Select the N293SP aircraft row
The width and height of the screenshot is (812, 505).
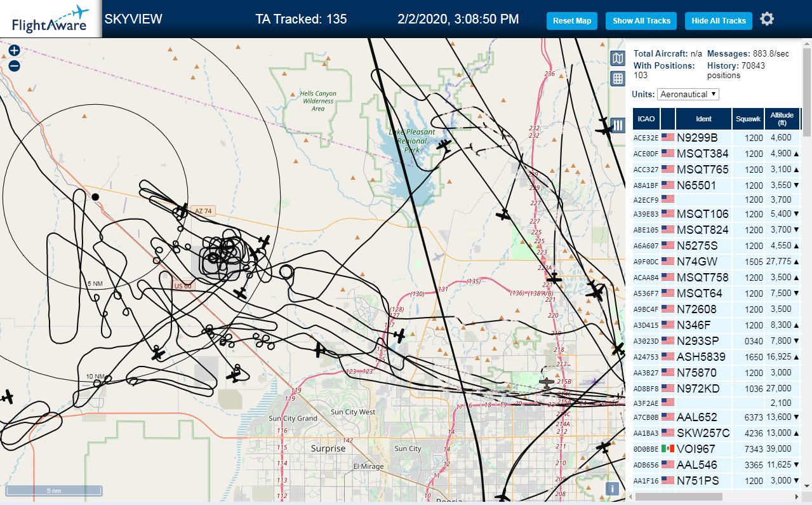717,341
